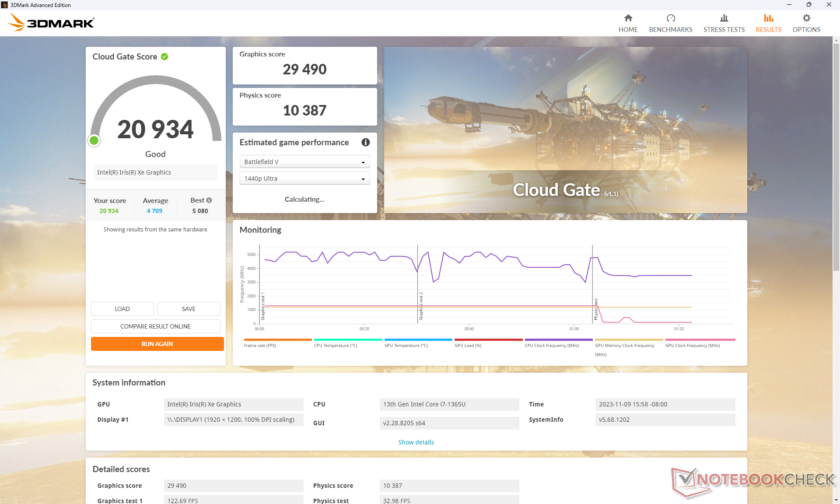
Task: Open the Benchmarks gauge icon
Action: click(x=670, y=18)
